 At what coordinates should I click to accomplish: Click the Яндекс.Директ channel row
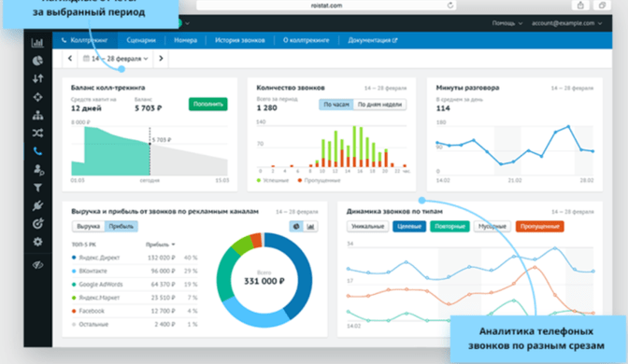(135, 258)
